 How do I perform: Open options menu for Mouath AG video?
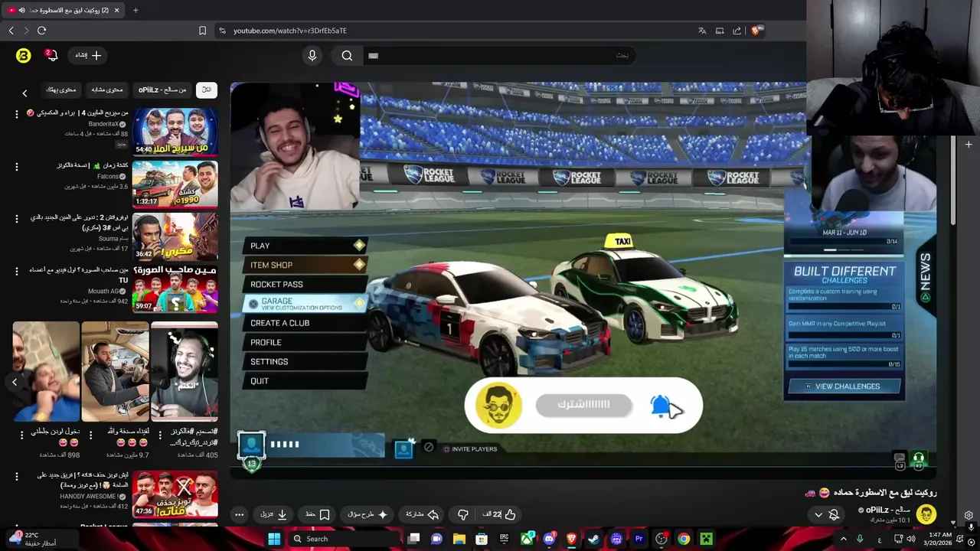click(17, 271)
